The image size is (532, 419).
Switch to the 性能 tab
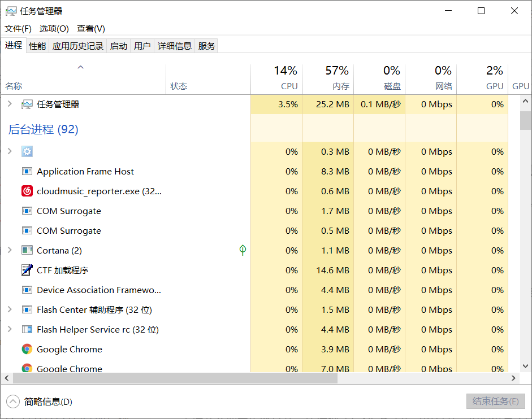[x=37, y=46]
